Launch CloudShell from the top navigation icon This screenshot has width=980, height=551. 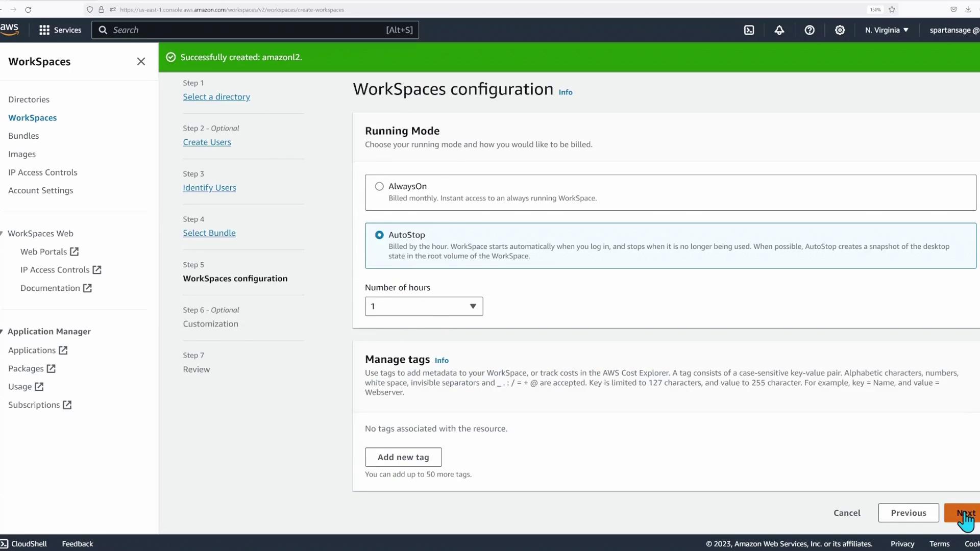(x=749, y=30)
